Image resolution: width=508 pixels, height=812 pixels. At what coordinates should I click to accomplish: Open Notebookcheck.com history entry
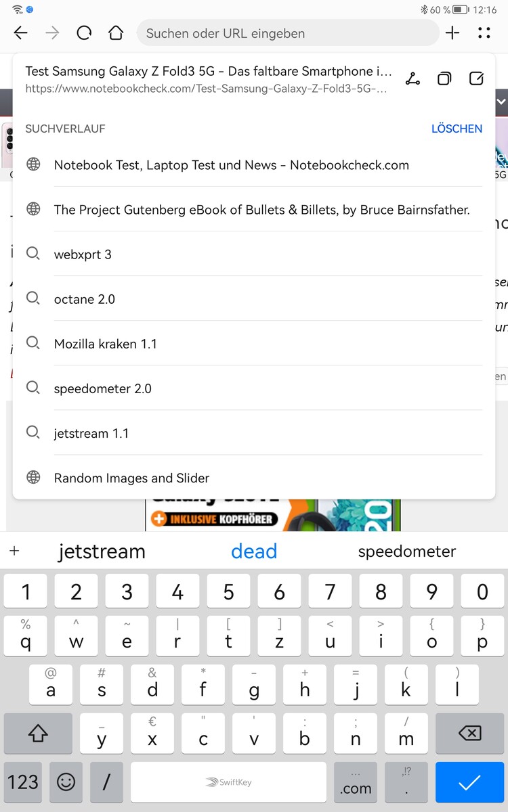(254, 165)
